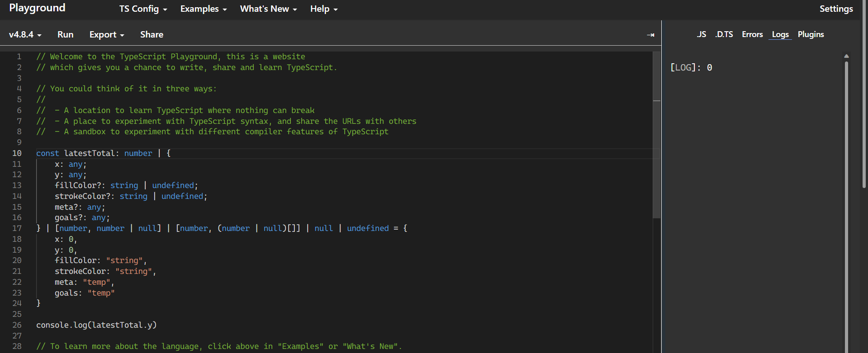868x353 pixels.
Task: Click the '[LOG]: 0' output entry
Action: (x=691, y=67)
